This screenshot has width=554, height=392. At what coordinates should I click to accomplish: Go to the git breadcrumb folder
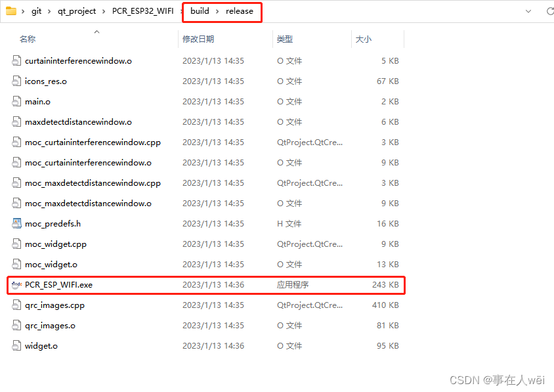[x=36, y=11]
